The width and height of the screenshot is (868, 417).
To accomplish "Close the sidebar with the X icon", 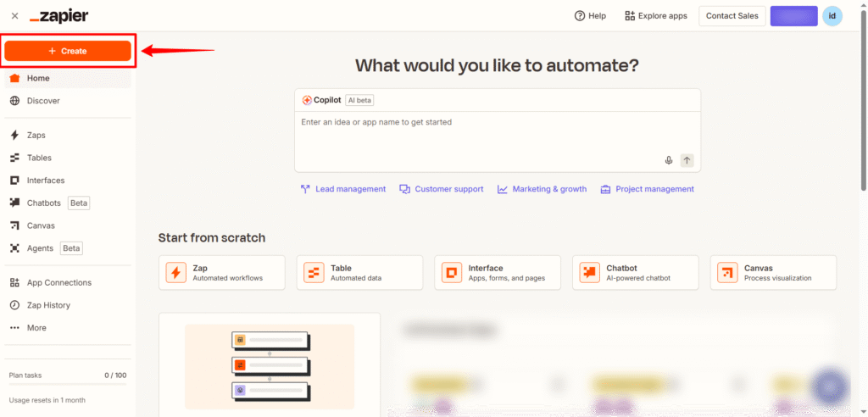I will coord(15,16).
